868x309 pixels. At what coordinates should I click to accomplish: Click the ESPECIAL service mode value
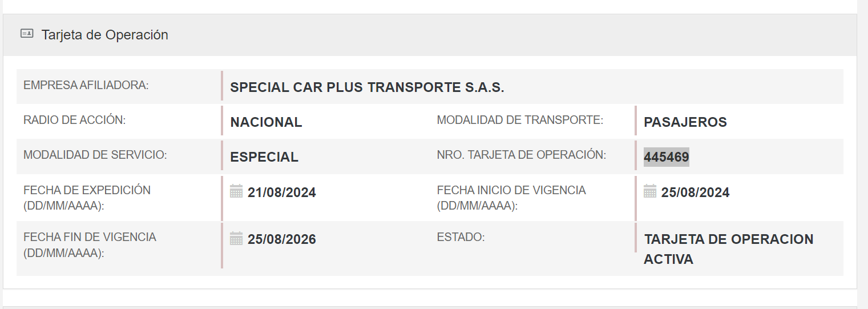point(264,157)
